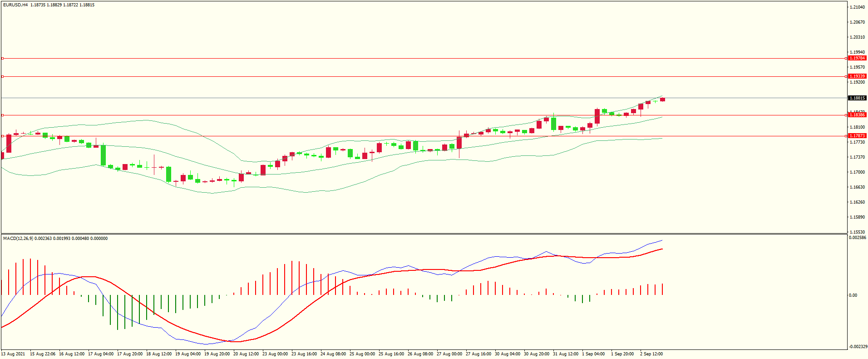The width and height of the screenshot is (868, 359).
Task: Click the 1 Sep 04:00 time label
Action: pyautogui.click(x=593, y=354)
